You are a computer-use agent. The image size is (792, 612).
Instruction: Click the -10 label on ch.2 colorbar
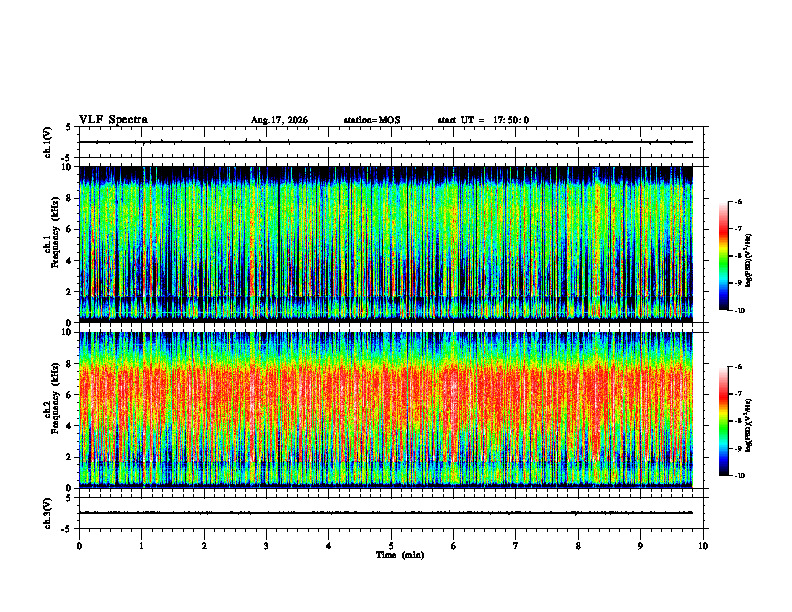[x=739, y=476]
